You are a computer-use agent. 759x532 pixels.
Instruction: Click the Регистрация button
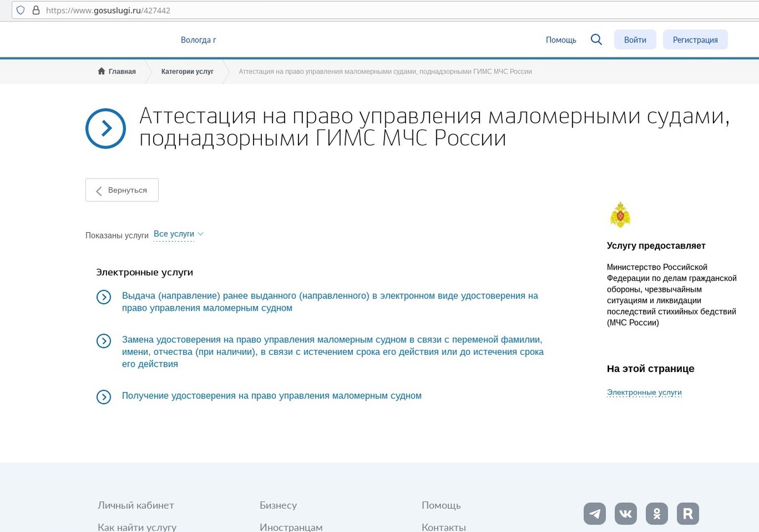tap(695, 39)
